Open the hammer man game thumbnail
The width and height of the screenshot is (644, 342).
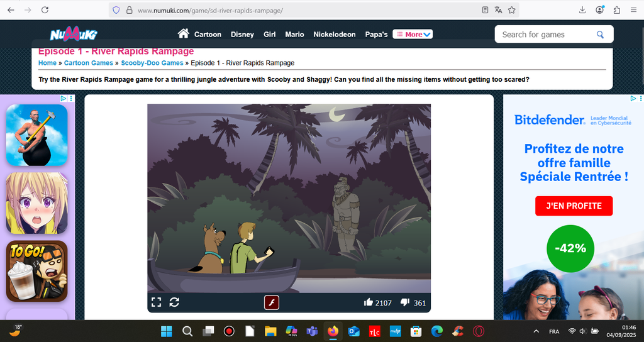(37, 135)
